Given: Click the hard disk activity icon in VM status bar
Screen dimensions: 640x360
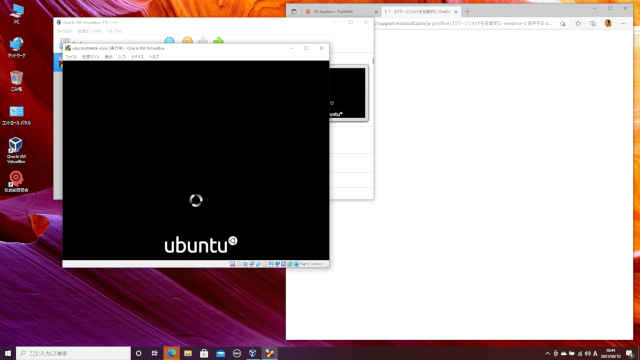Looking at the screenshot, I should 232,264.
